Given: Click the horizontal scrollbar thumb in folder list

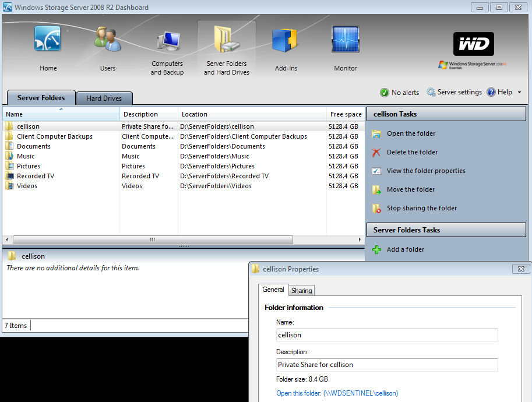Looking at the screenshot, I should (153, 239).
